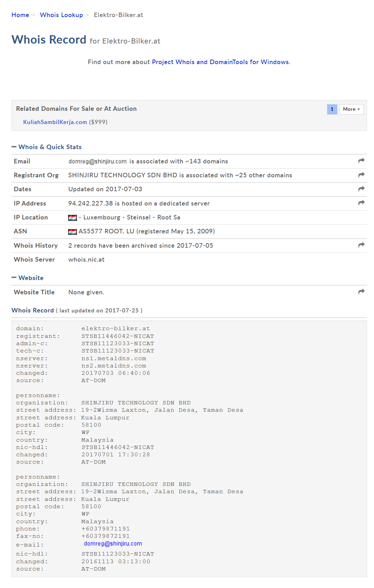The image size is (374, 588).
Task: Click the ($999) price text
Action: pos(98,122)
